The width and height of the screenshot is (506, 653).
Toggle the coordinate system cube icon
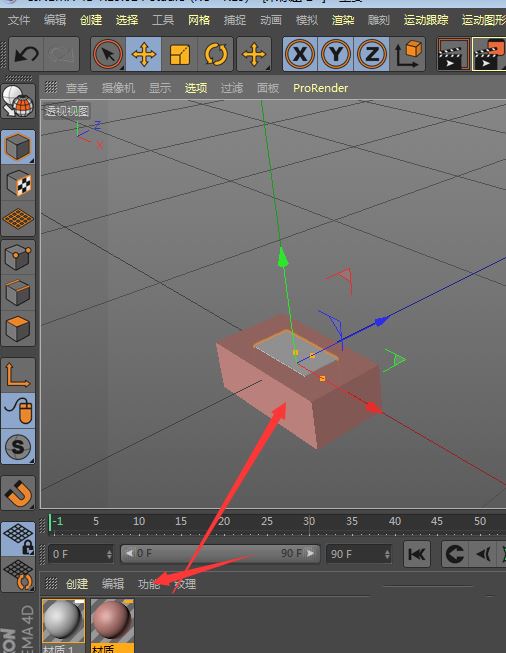pyautogui.click(x=408, y=54)
